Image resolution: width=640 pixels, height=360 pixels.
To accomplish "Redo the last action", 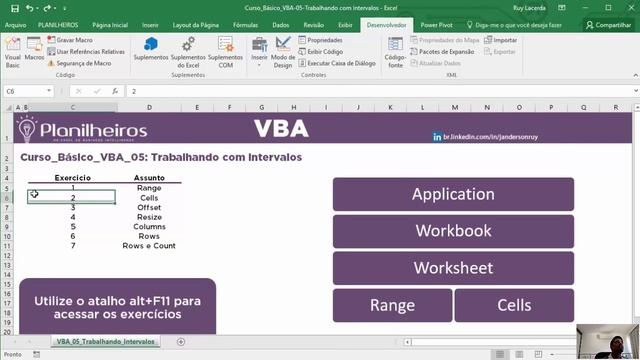I will pyautogui.click(x=47, y=8).
